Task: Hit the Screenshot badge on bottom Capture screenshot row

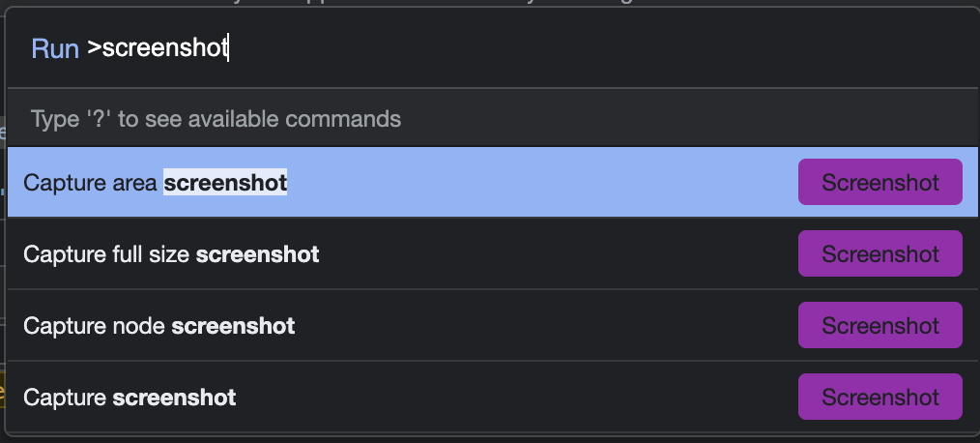Action: pyautogui.click(x=879, y=398)
